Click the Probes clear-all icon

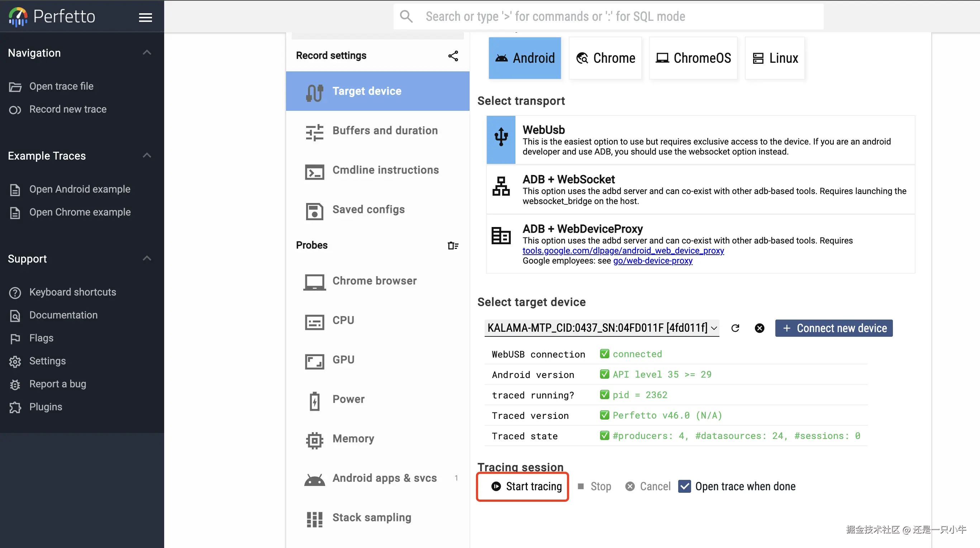pyautogui.click(x=453, y=245)
